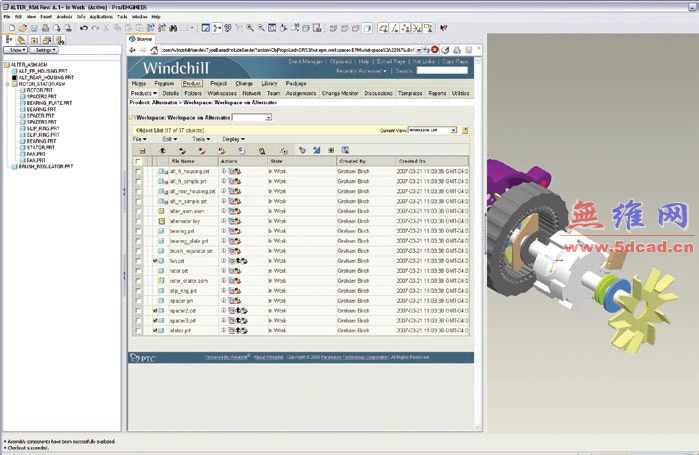Open the Settings dropdown in model tree
699x455 pixels.
pos(44,50)
